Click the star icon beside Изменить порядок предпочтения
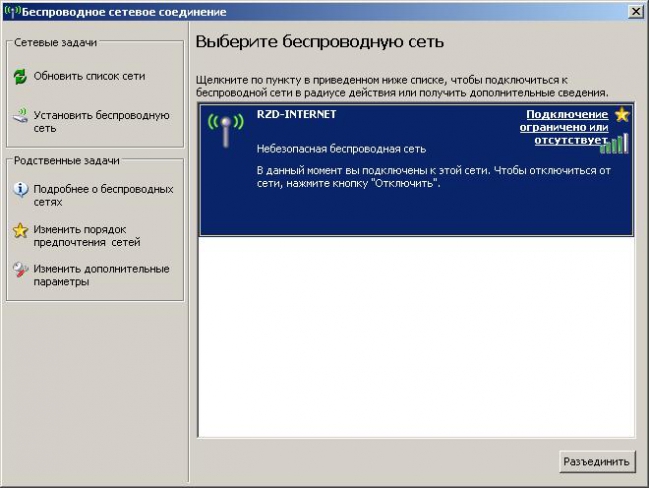This screenshot has height=488, width=649. (x=20, y=230)
